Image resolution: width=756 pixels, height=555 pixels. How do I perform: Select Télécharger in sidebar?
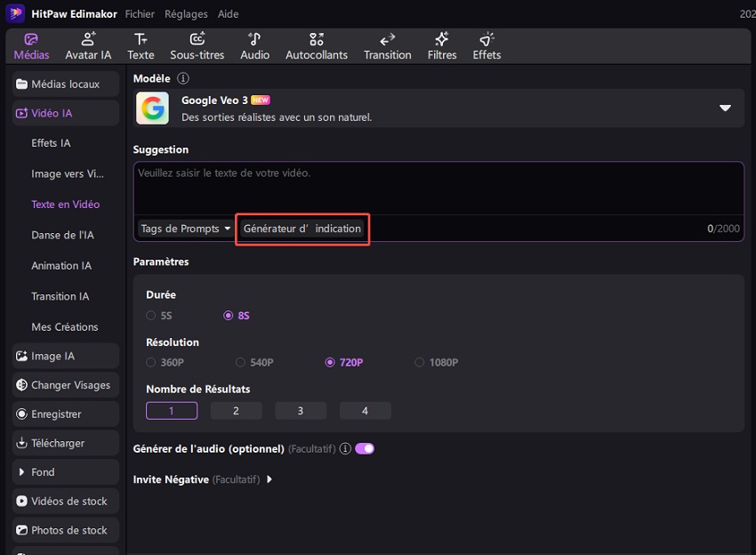(66, 443)
